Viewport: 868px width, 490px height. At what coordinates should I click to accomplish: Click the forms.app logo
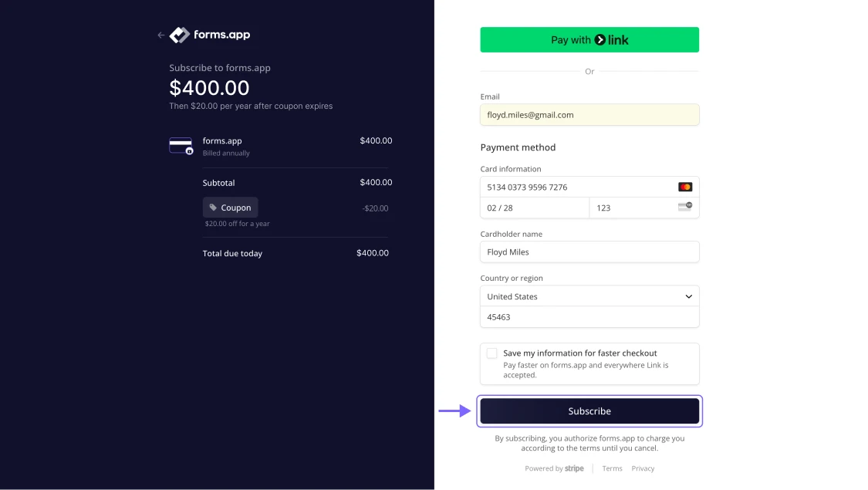[x=210, y=35]
